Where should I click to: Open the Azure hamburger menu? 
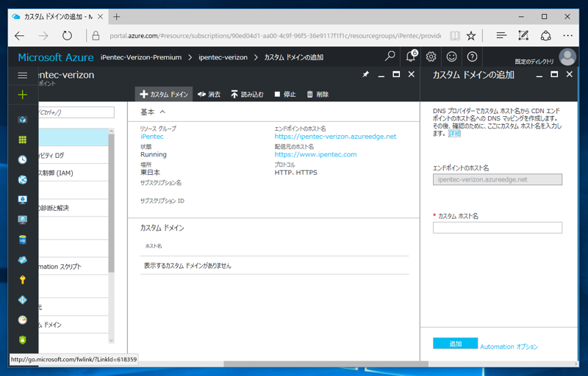pos(23,76)
